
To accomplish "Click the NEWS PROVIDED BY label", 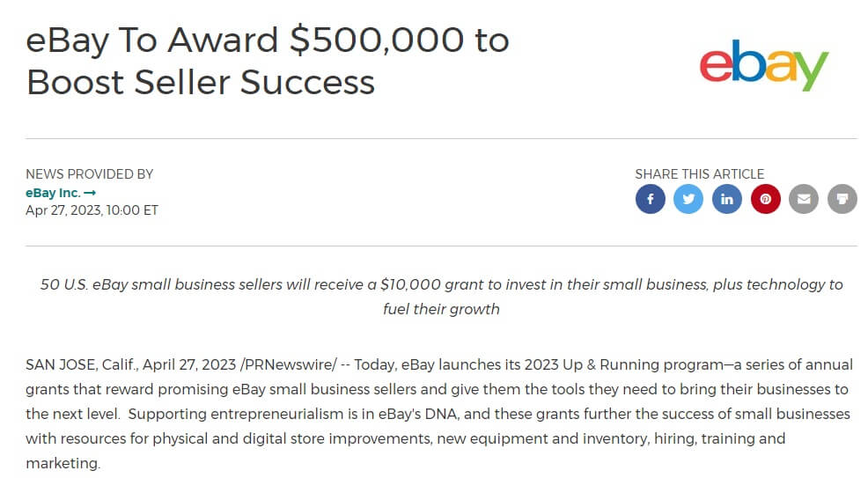I will pyautogui.click(x=89, y=174).
